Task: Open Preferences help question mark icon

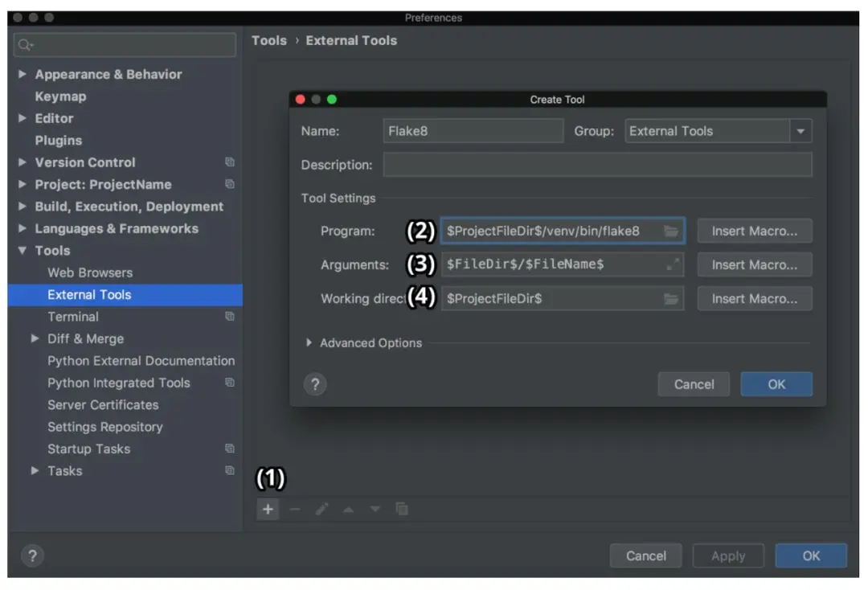Action: coord(33,555)
